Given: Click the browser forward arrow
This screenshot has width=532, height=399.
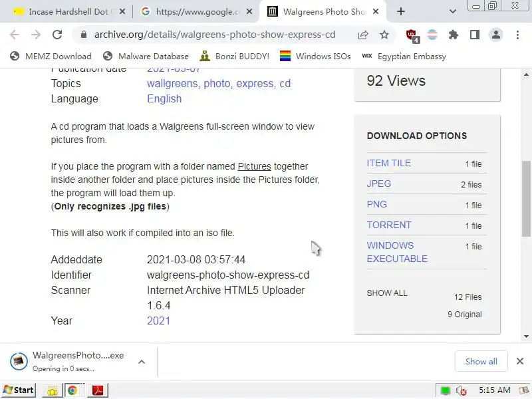Looking at the screenshot, I should [x=36, y=35].
